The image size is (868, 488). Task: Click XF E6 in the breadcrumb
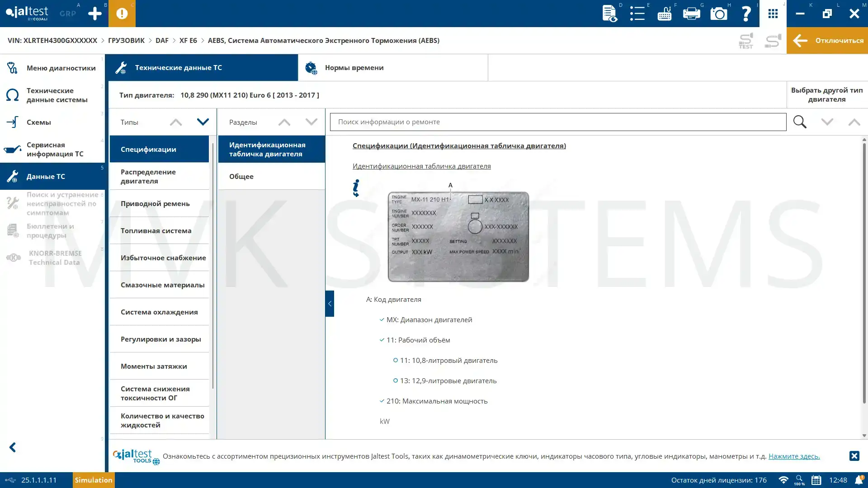[188, 41]
